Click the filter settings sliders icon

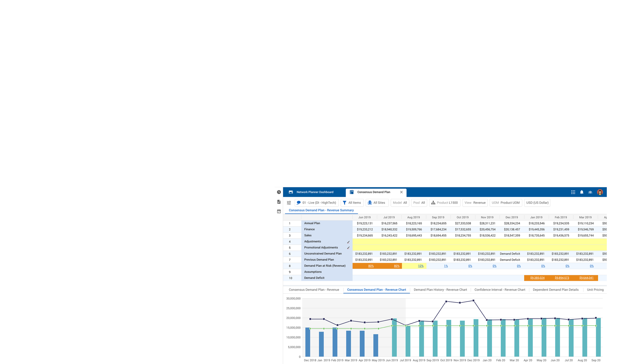[x=289, y=203]
